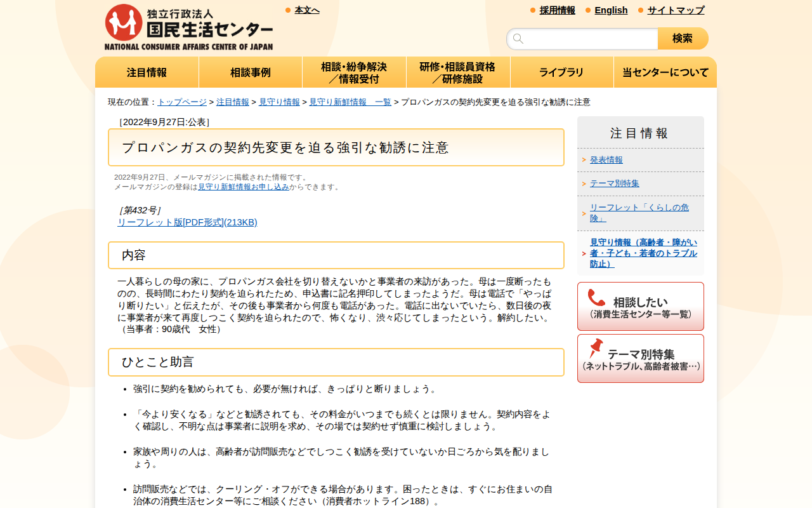Image resolution: width=812 pixels, height=508 pixels.
Task: Go to トップページ breadcrumb link
Action: click(x=182, y=102)
